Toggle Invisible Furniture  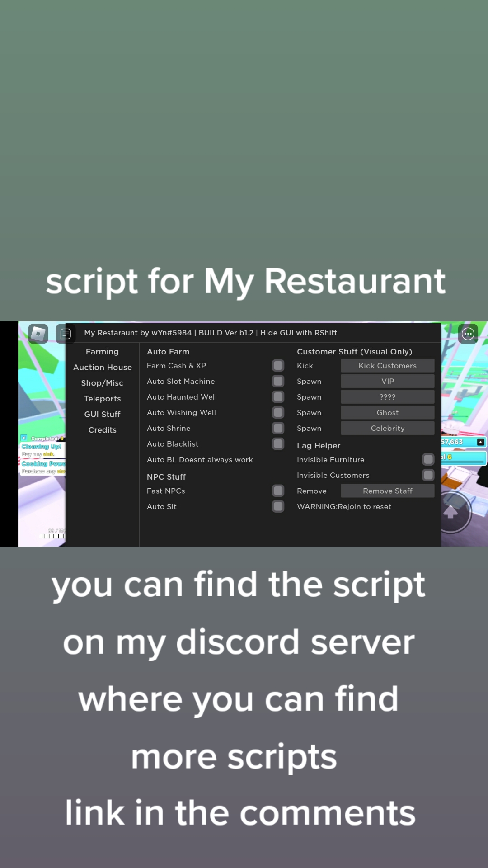(x=428, y=459)
